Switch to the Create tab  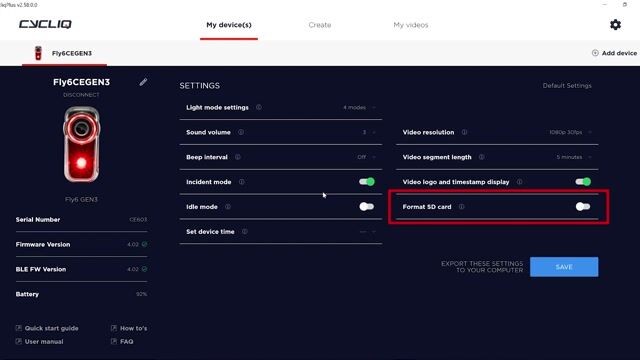pos(320,25)
